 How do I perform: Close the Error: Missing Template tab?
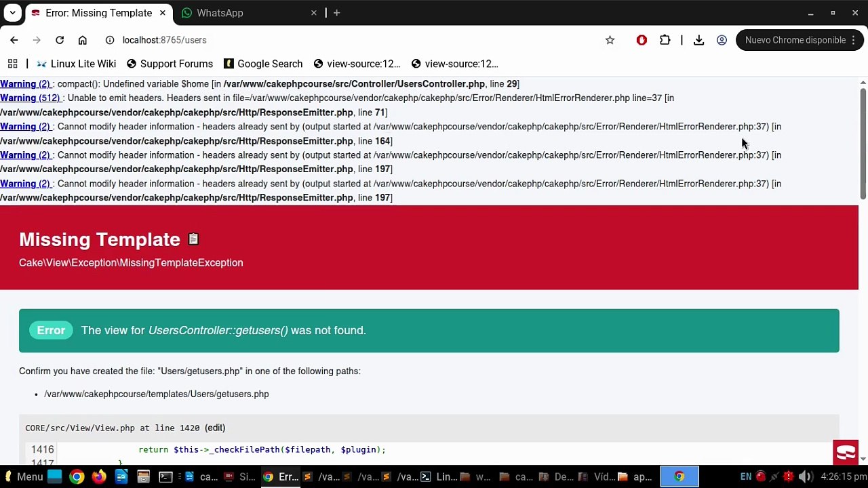tap(163, 13)
